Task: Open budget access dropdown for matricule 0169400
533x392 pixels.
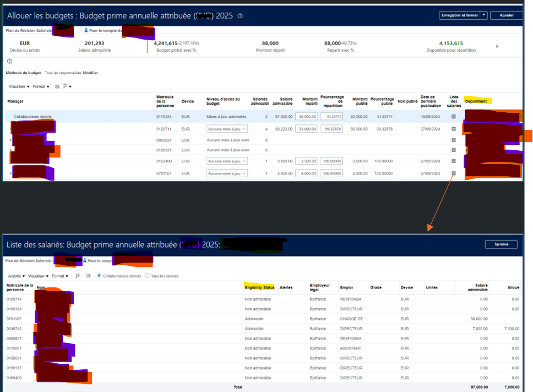Action: pos(227,161)
